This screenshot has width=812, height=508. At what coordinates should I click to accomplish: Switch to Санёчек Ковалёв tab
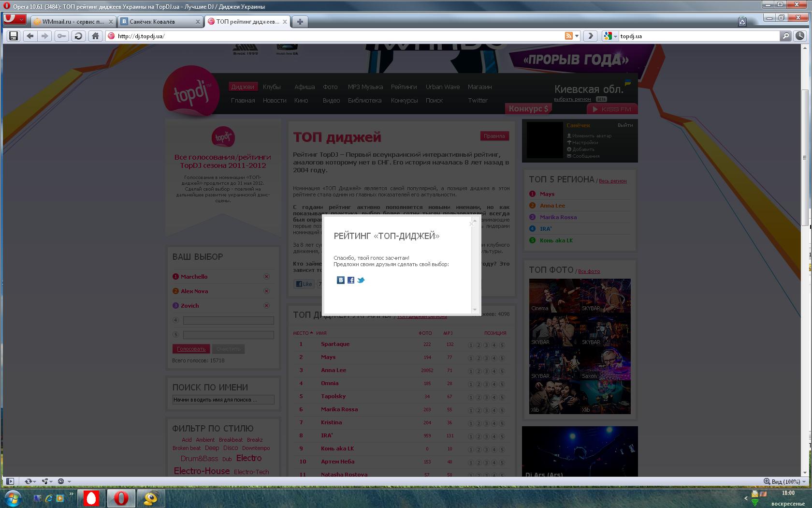pyautogui.click(x=160, y=21)
